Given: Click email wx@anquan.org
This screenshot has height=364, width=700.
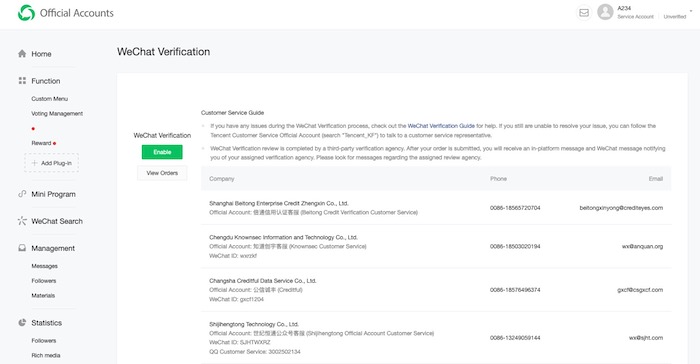Looking at the screenshot, I should point(642,247).
